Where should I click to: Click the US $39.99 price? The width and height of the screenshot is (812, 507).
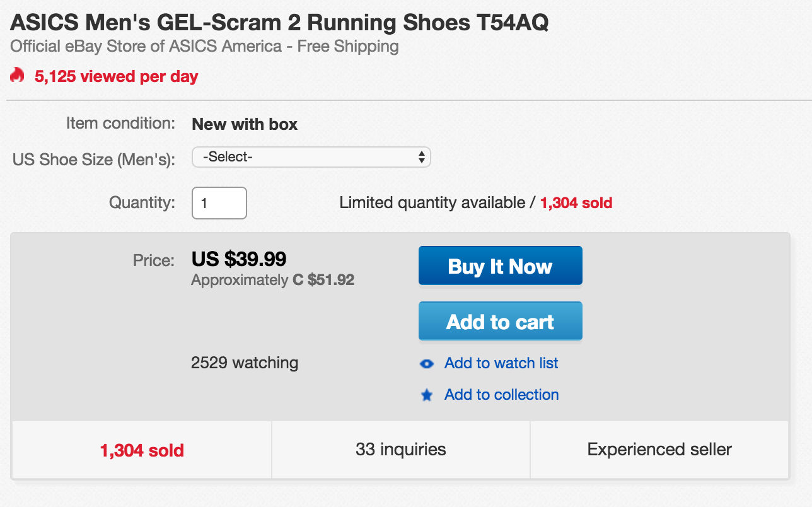[239, 259]
